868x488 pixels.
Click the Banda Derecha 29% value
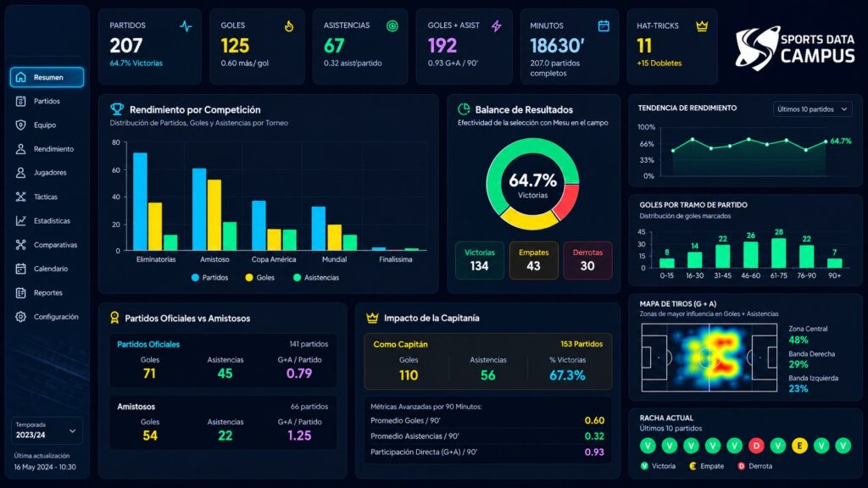point(798,364)
